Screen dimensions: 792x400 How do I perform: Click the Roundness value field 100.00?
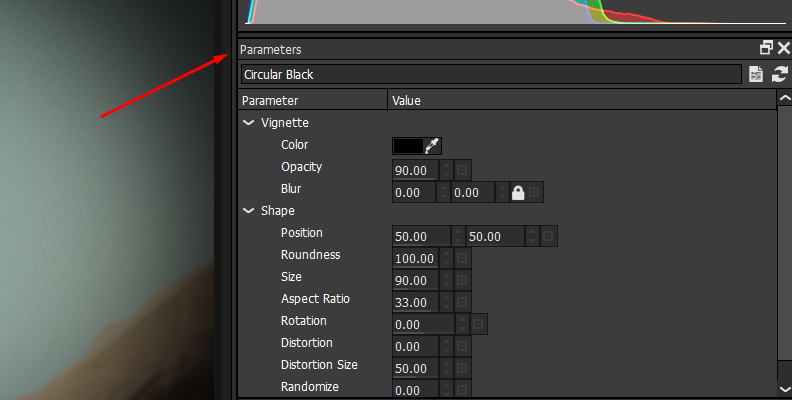tap(416, 259)
